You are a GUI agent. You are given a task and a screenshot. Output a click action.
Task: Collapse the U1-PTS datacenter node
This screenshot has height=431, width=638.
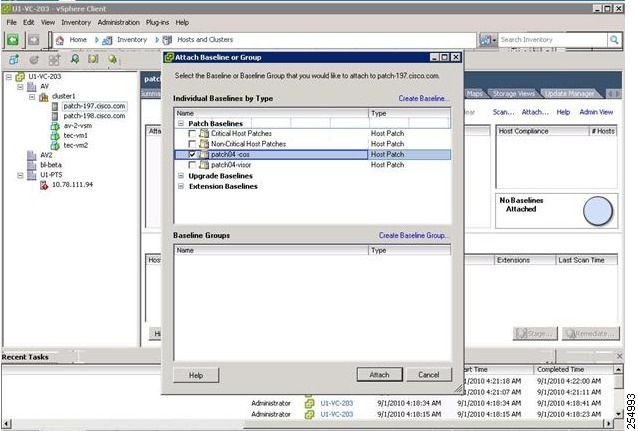coord(20,175)
